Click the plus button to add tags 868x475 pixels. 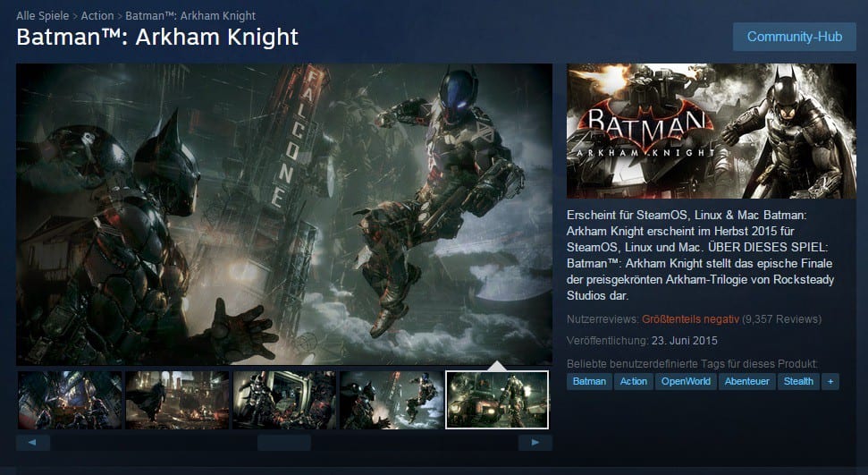tap(830, 381)
